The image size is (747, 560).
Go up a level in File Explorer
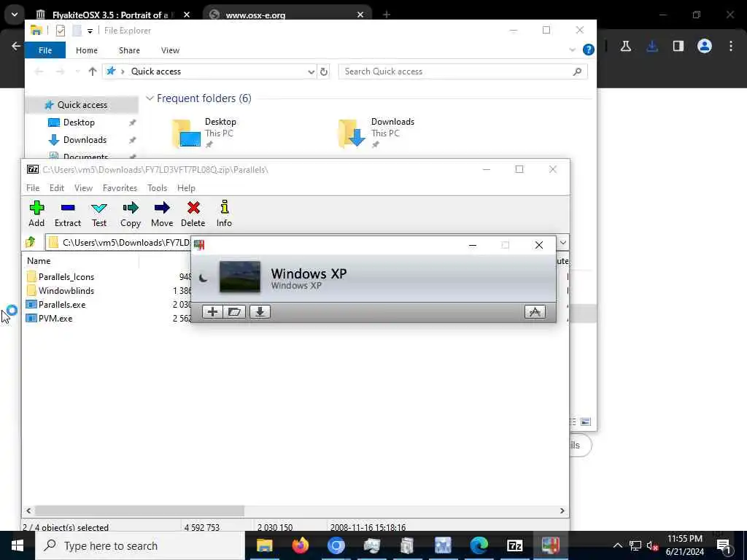coord(93,71)
